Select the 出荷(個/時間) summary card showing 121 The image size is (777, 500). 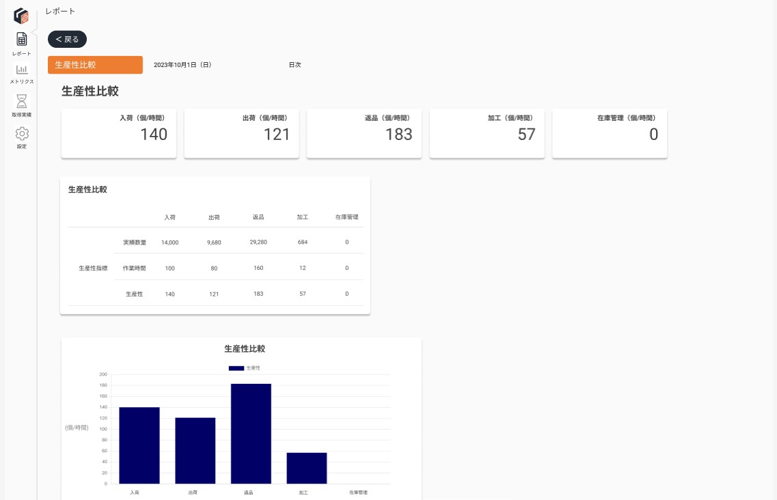point(242,134)
